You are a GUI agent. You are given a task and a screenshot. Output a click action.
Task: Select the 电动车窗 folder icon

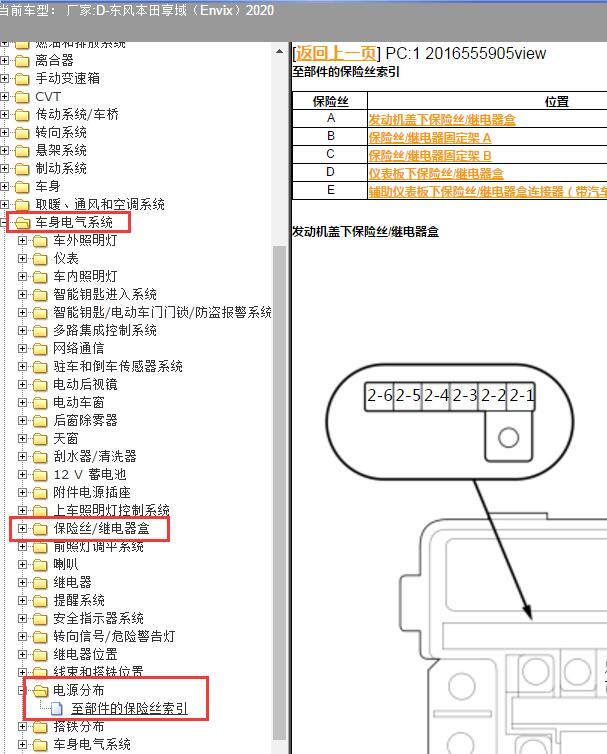40,403
